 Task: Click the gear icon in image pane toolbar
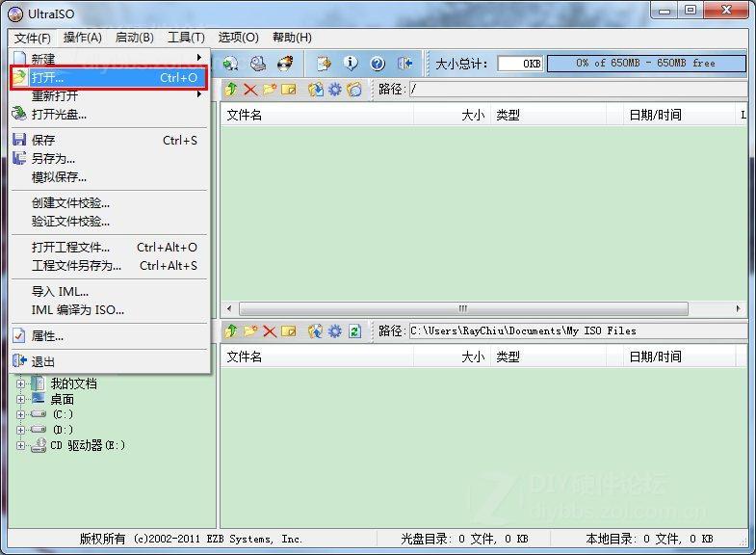(x=334, y=90)
